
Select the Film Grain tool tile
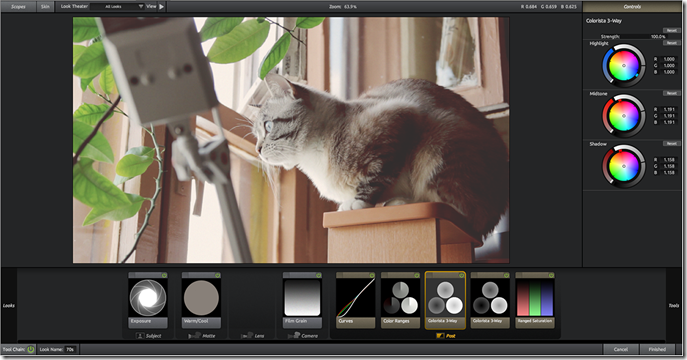[x=302, y=300]
